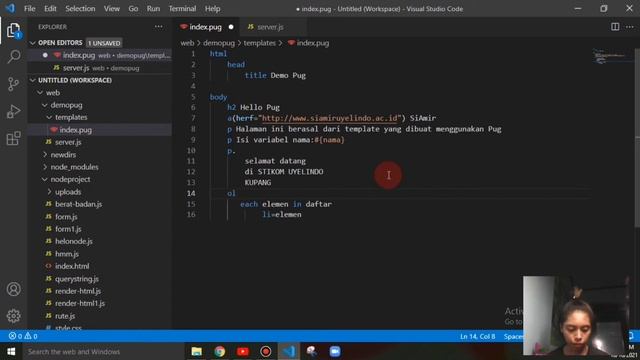The image size is (640, 360).
Task: Collapse the web folder
Action: coord(40,93)
